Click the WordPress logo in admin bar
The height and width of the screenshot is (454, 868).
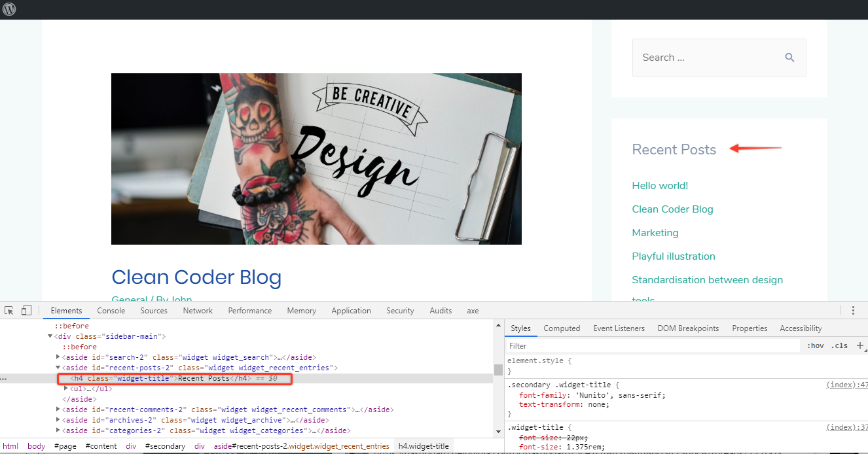[9, 9]
